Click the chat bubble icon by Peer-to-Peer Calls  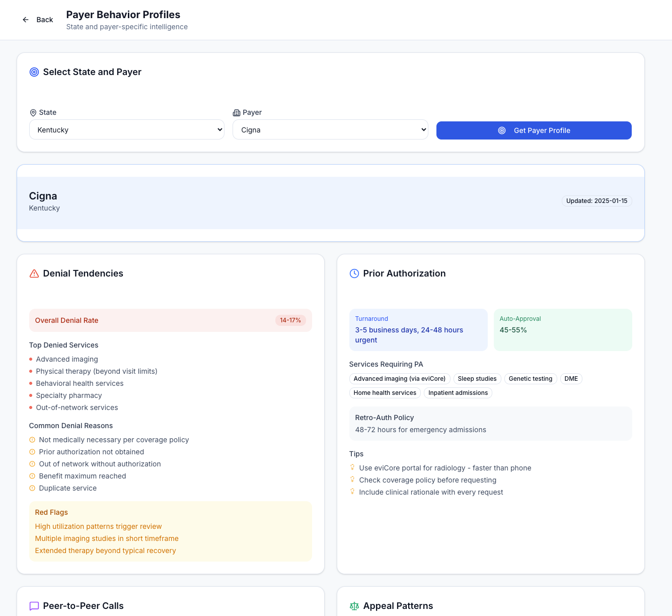click(x=34, y=606)
